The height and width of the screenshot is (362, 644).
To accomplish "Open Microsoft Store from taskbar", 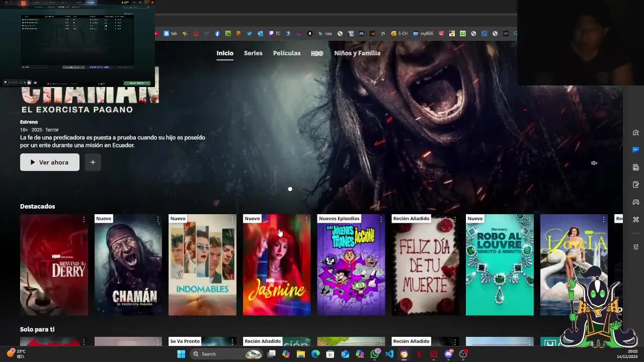I will click(x=330, y=354).
